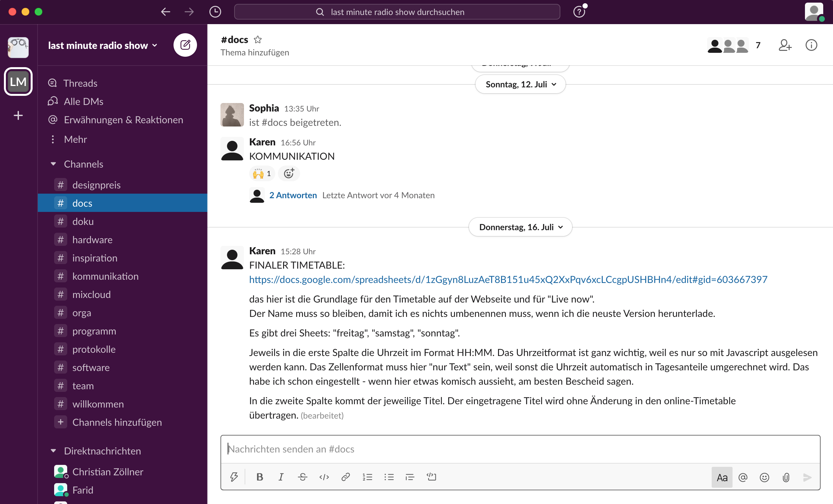
Task: Open the history clock icon
Action: tap(215, 12)
